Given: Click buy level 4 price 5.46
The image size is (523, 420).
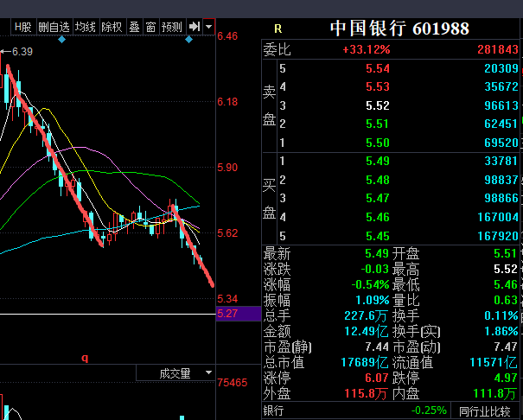Looking at the screenshot, I should point(378,217).
